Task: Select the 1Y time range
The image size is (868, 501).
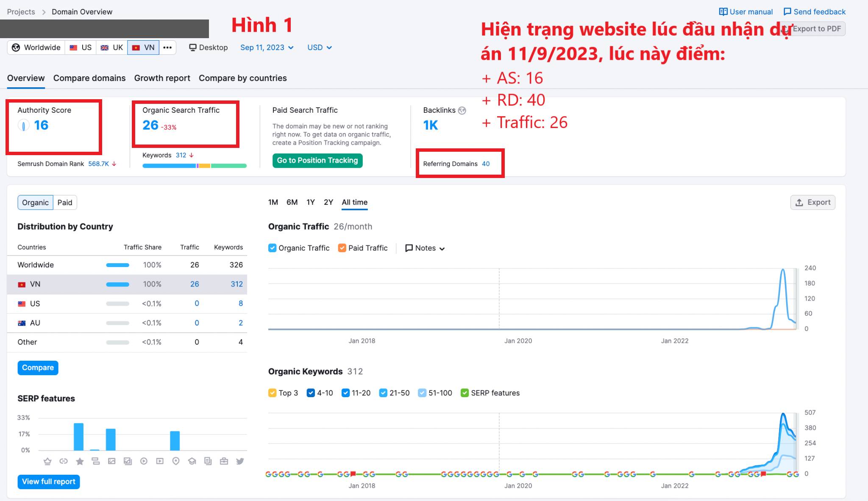Action: coord(311,202)
